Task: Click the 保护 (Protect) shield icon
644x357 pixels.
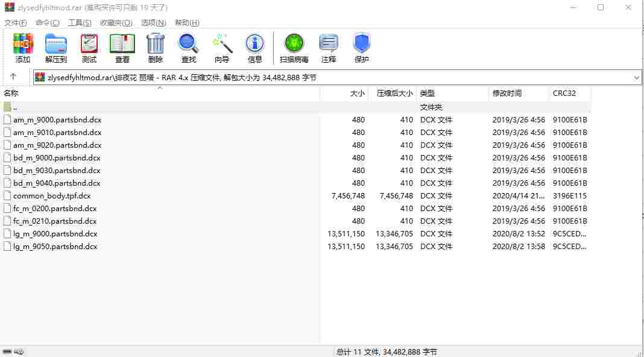Action: [x=361, y=43]
